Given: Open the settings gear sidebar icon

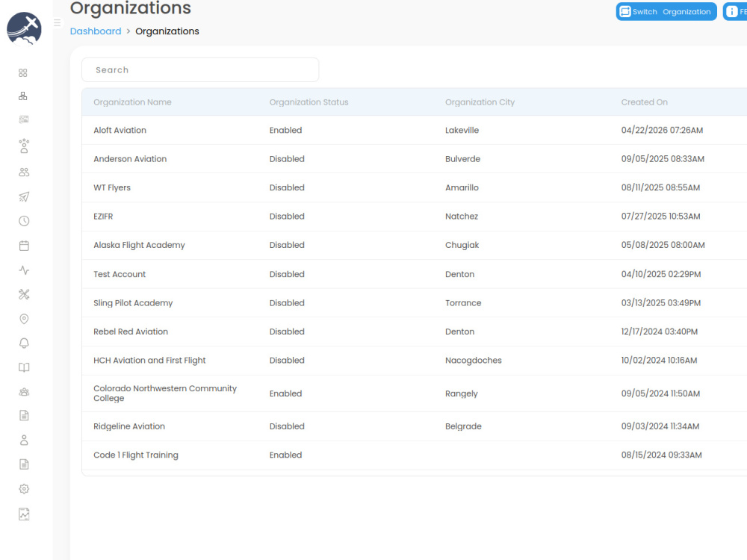Looking at the screenshot, I should [x=24, y=489].
